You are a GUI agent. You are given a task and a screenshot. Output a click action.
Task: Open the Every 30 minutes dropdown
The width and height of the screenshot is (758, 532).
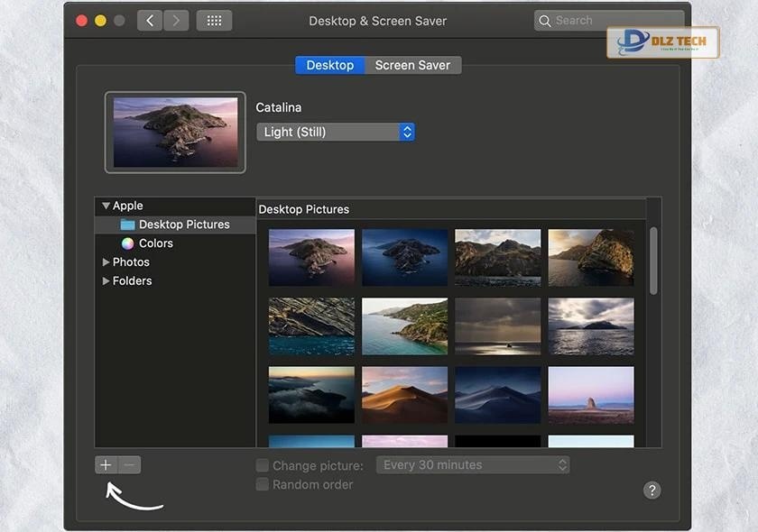pos(473,465)
